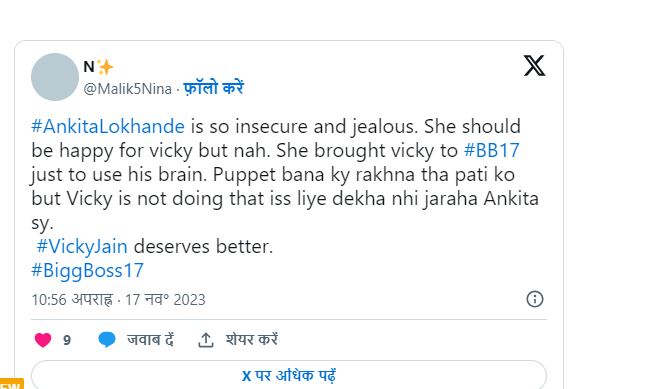Open the #BiggBoss17 hashtag
The height and width of the screenshot is (389, 651).
tap(88, 271)
